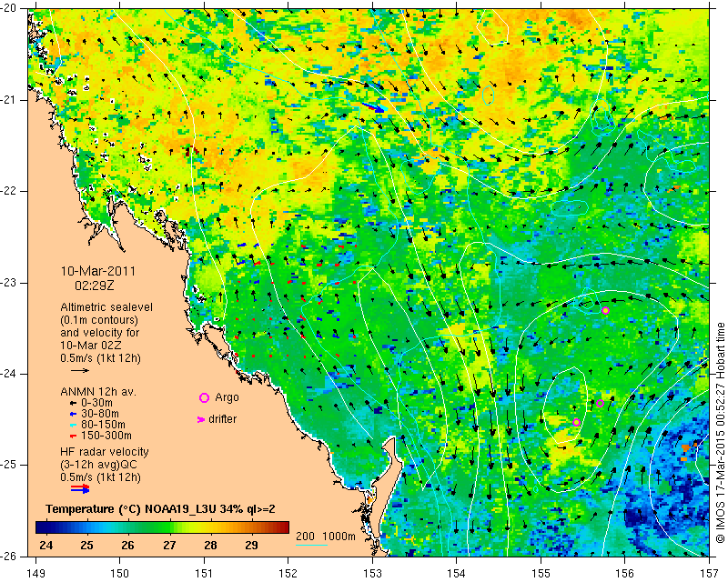This screenshot has height=582, width=728.
Task: Click the color bar tick label '24'
Action: 46,545
